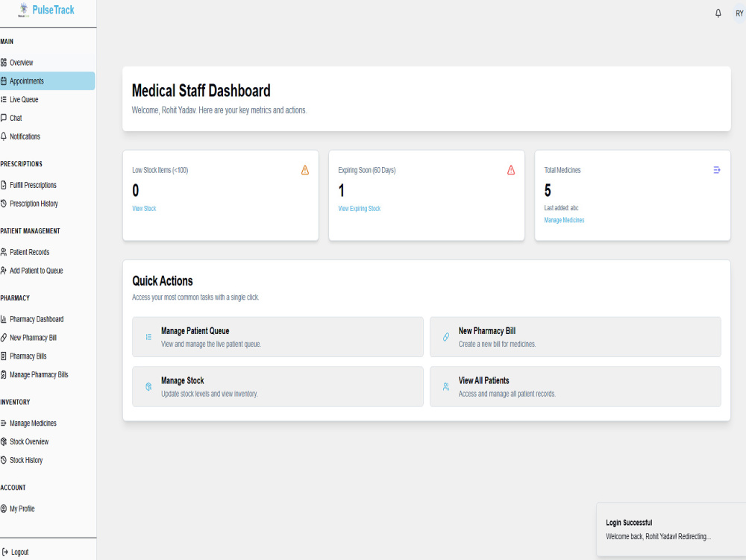
Task: Click the Fulfill Prescriptions document icon
Action: [x=4, y=185]
